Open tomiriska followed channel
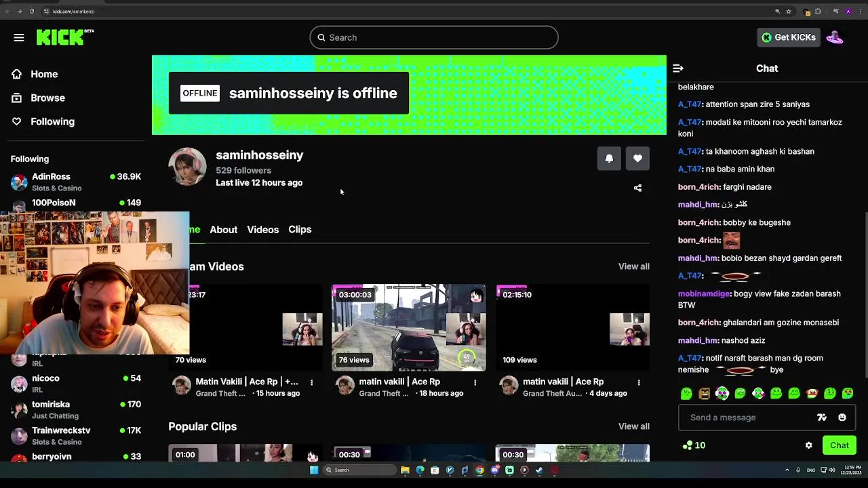The width and height of the screenshot is (868, 488). 75,409
